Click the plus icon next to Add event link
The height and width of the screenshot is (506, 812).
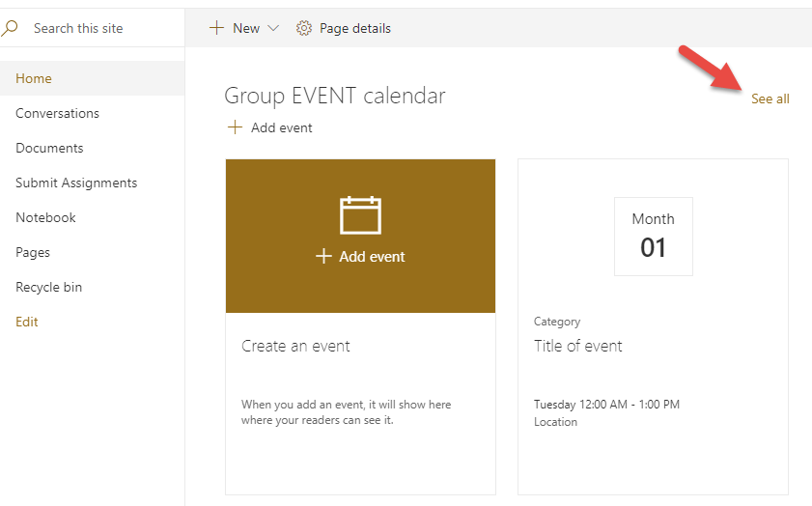coord(235,127)
